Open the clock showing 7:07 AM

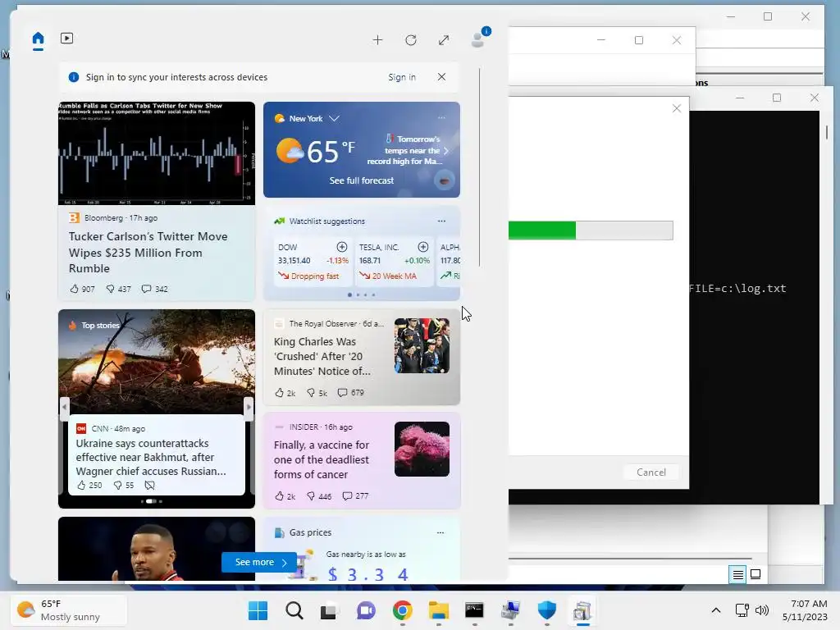[805, 610]
